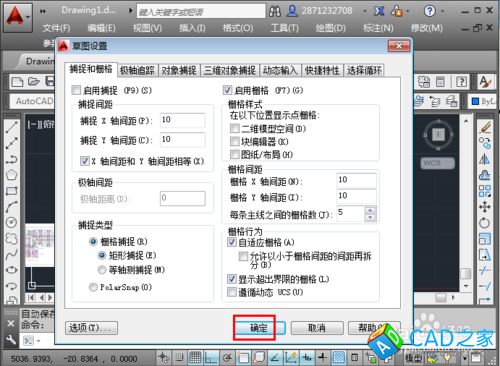Select the Arc drawing tool
This screenshot has height=366, width=500.
[12, 207]
